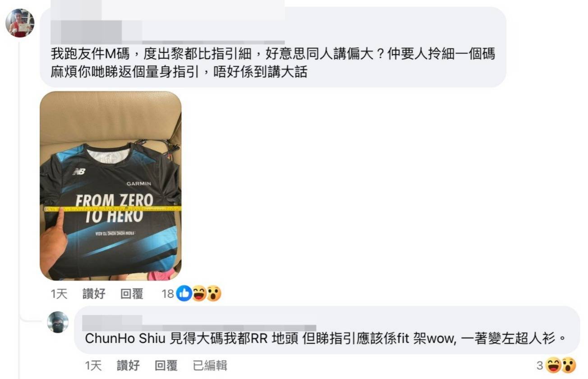Viewport: 588px width, 379px height.
Task: Open the 已編輯 edit history link
Action: tap(210, 365)
